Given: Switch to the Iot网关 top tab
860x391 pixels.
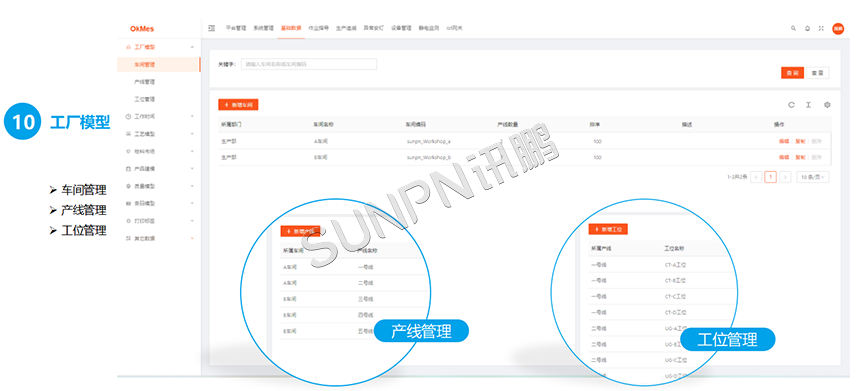Looking at the screenshot, I should [454, 28].
